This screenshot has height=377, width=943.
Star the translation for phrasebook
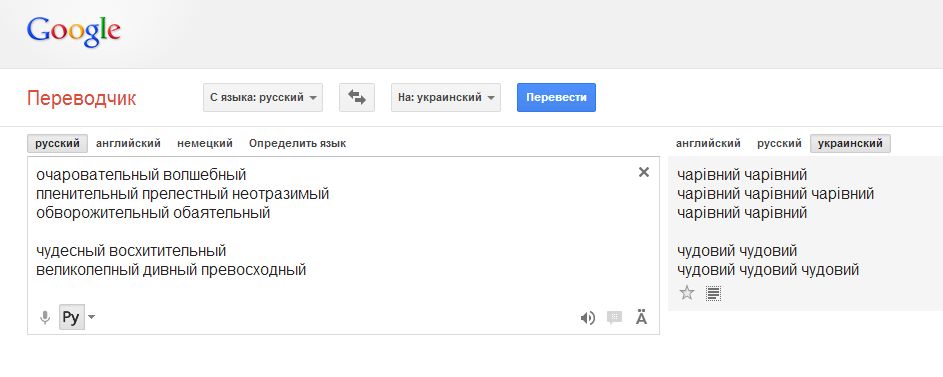pos(687,293)
